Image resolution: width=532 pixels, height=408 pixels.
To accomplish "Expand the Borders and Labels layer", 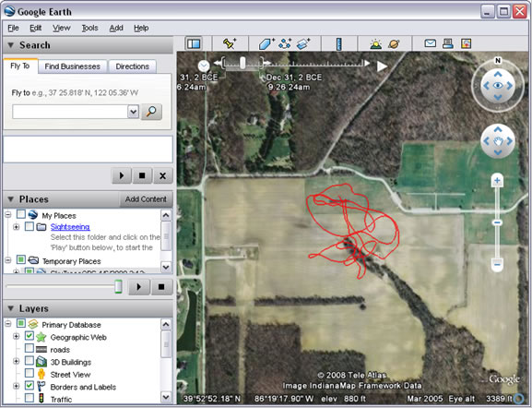I will (x=16, y=386).
